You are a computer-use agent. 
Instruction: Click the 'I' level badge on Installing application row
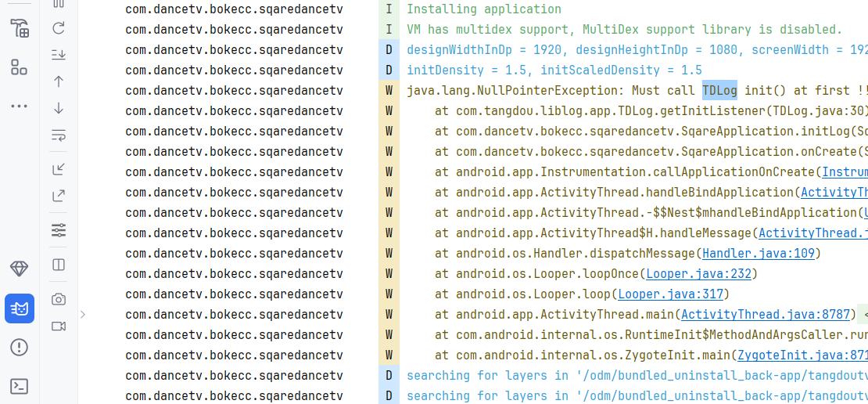(389, 9)
